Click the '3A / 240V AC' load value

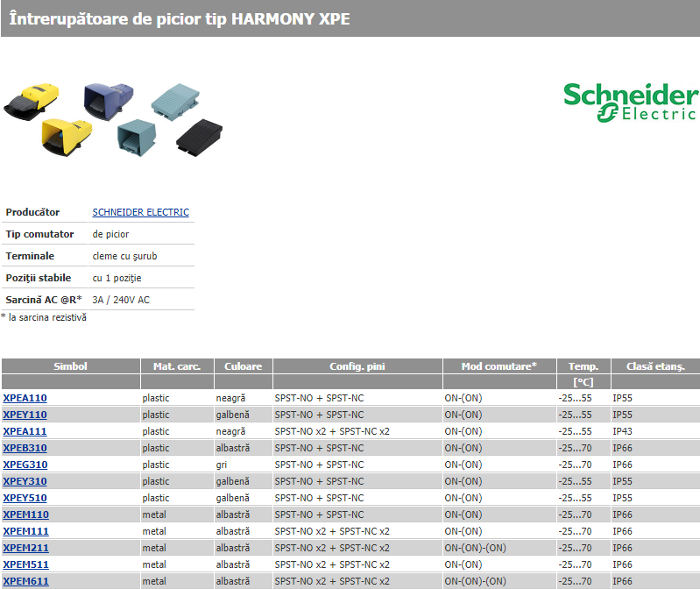coord(121,300)
